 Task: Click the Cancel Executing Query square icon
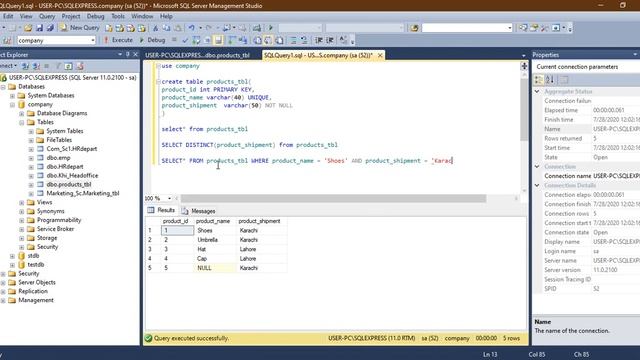[x=174, y=40]
